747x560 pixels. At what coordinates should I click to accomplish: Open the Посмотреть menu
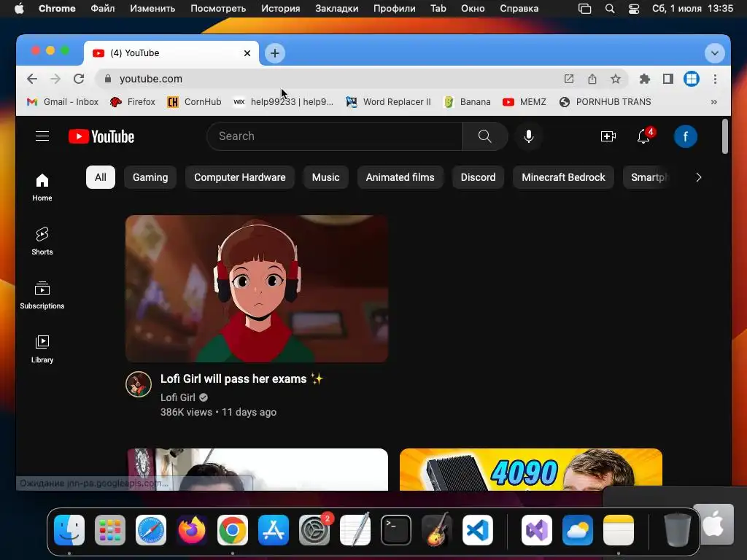pyautogui.click(x=218, y=9)
